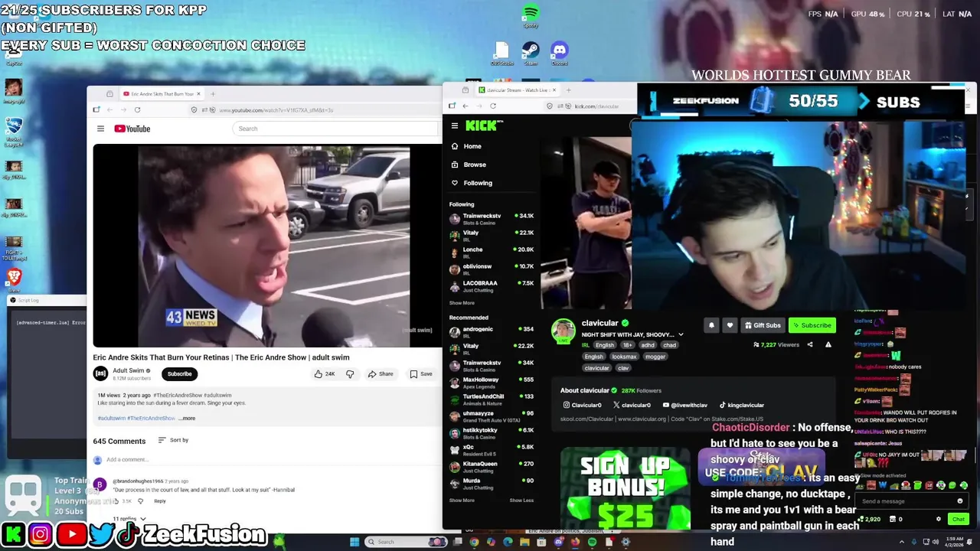Click the Sign Up Bonus $25 banner
Screen dimensions: 980x551
626,488
